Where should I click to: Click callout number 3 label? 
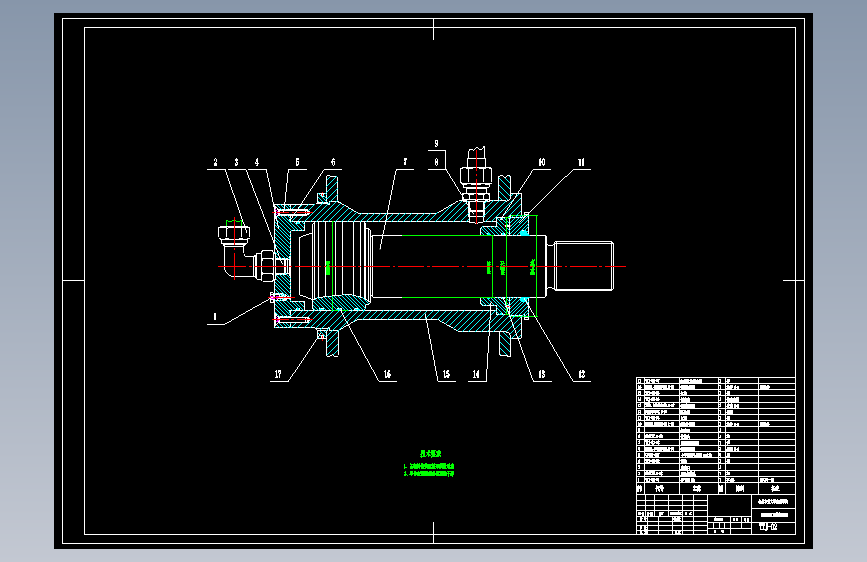pos(237,162)
